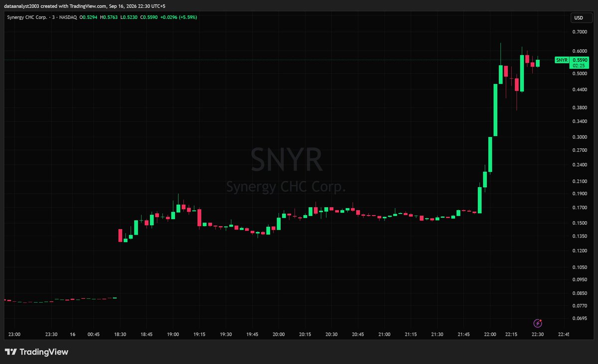The width and height of the screenshot is (598, 364).
Task: Click the 0.2700 price axis label
Action: coord(580,150)
